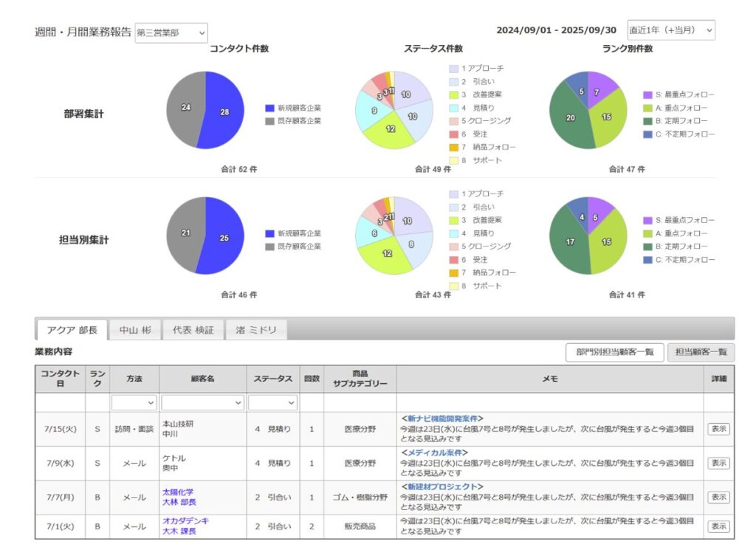
Task: Select the 代表 検証 tab
Action: (193, 330)
